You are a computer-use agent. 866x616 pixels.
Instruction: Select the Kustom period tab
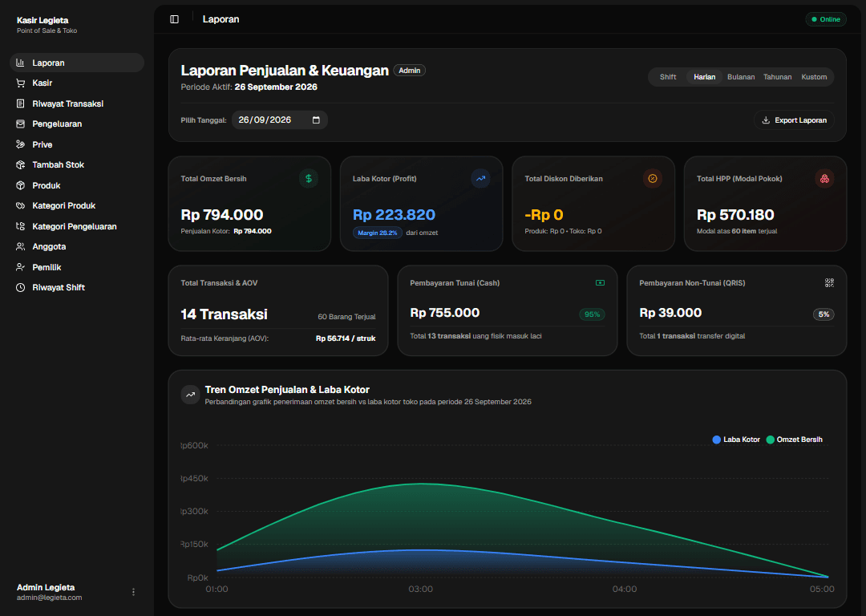click(x=814, y=77)
